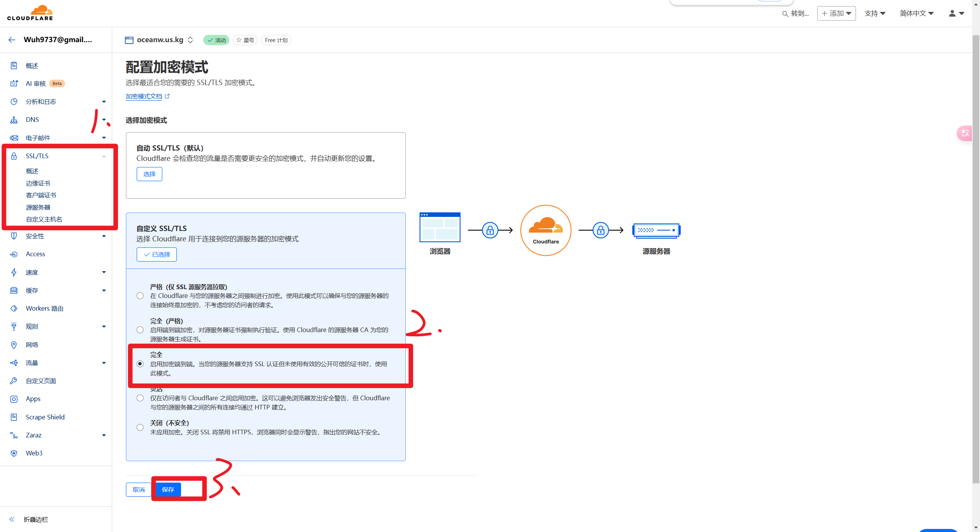This screenshot has width=980, height=532.
Task: Click the blue 保存 button
Action: coord(168,489)
